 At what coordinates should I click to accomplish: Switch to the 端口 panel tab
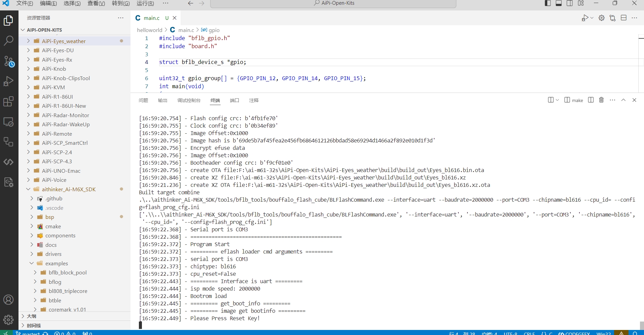234,100
